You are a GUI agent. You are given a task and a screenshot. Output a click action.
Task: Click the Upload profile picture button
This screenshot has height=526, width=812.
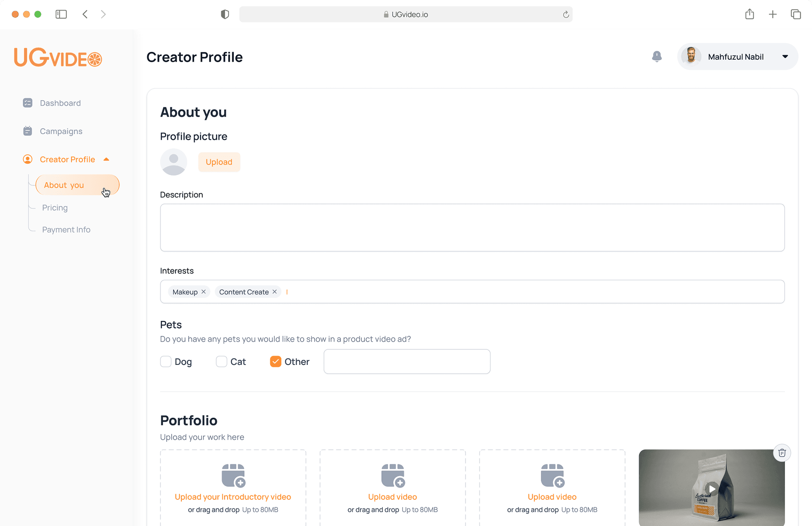[219, 162]
